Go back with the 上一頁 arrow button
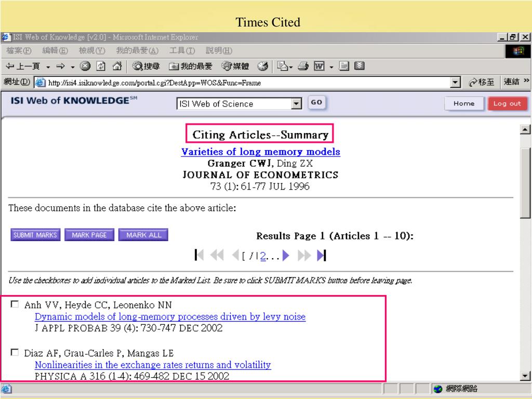The height and width of the screenshot is (399, 532). (x=23, y=66)
